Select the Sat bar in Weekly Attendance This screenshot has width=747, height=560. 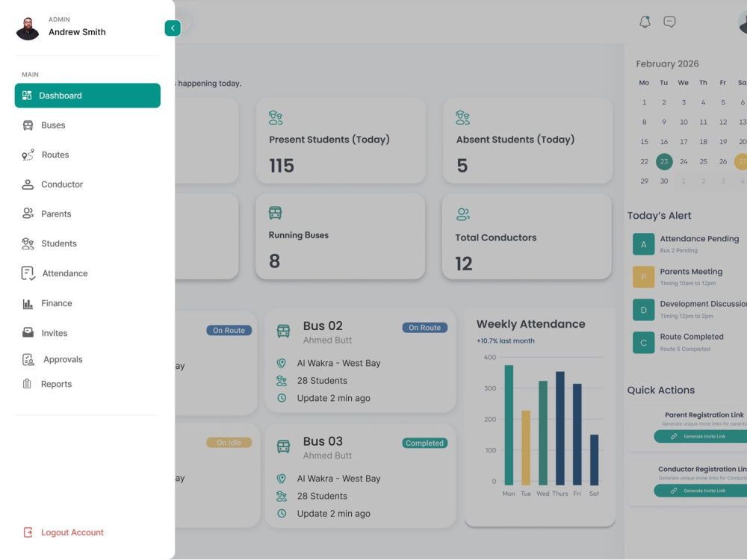tap(594, 459)
